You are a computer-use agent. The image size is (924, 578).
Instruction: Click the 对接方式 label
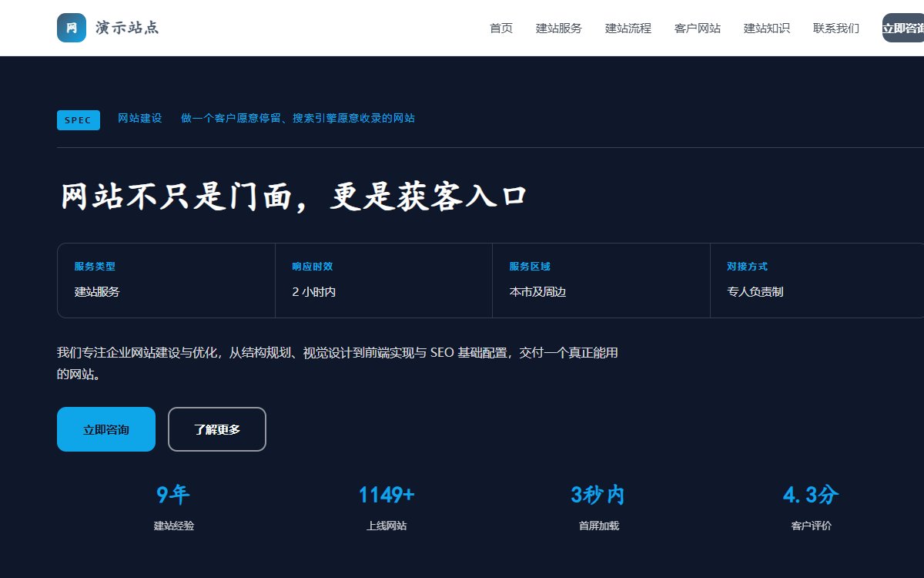747,267
